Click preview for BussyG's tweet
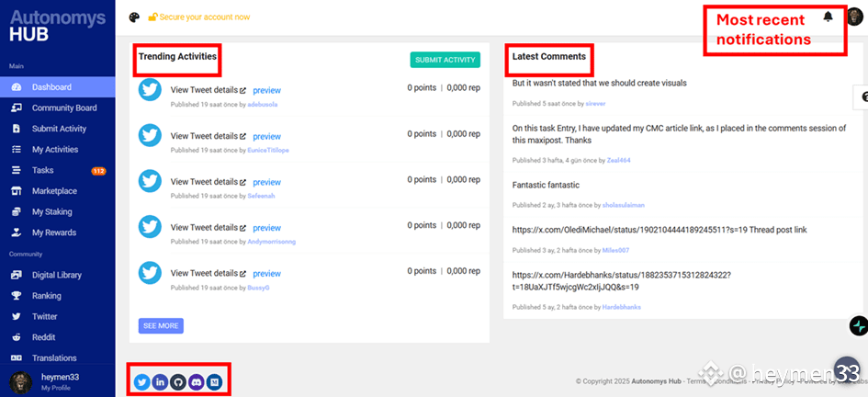868x397 pixels. [x=266, y=274]
